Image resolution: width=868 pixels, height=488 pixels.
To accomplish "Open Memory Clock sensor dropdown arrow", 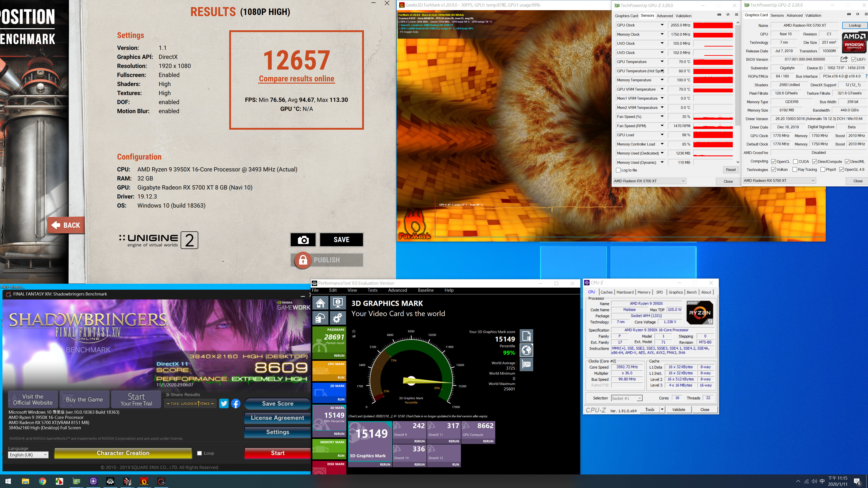I will (x=662, y=34).
